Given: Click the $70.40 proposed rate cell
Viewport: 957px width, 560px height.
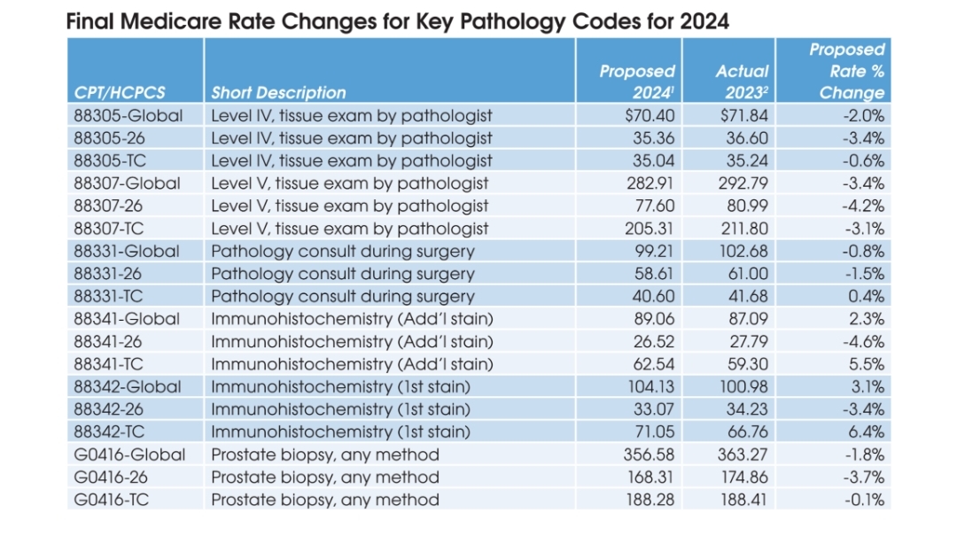Looking at the screenshot, I should 650,115.
